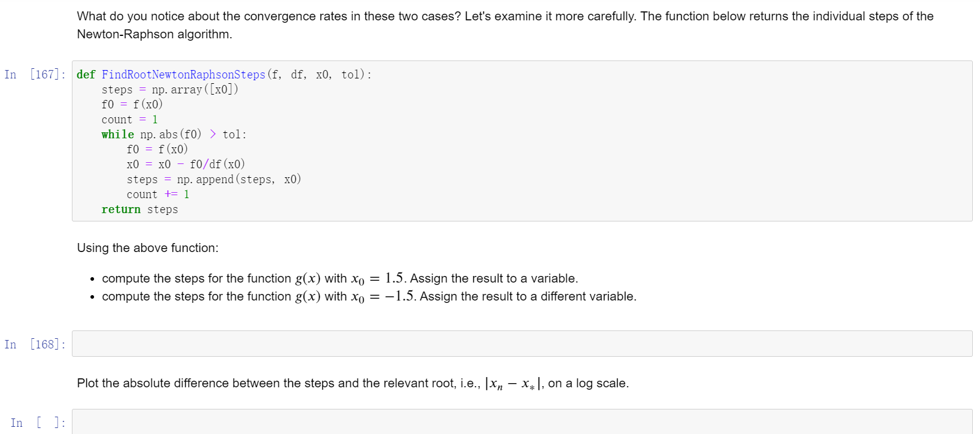Click the np.append(steps, x0) line

pos(213,179)
